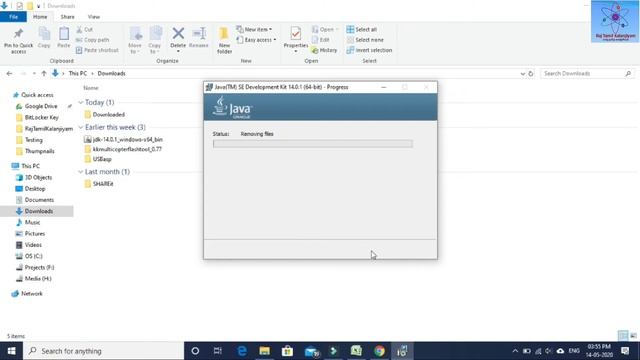The image size is (640, 360).
Task: Select the kkmulticopterflashtool_0.77 folder
Action: pyautogui.click(x=123, y=149)
